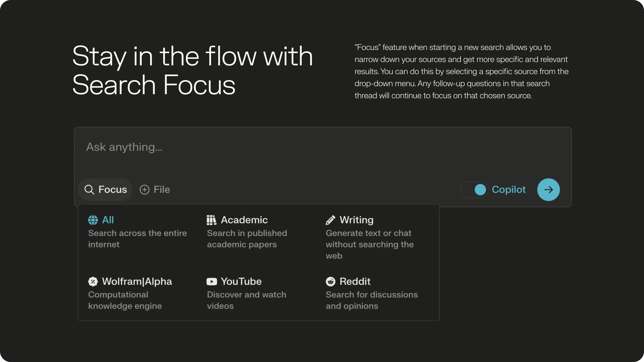Click the pencil icon for Writing

click(x=330, y=220)
